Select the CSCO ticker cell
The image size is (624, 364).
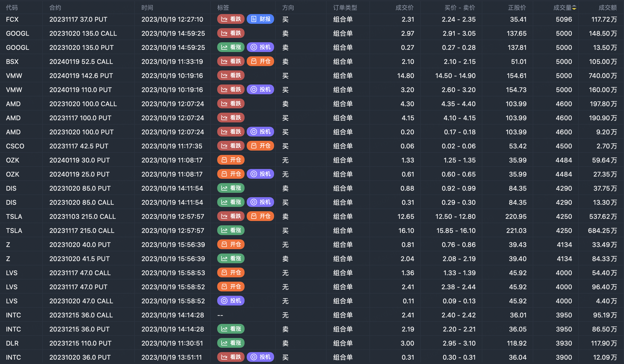pyautogui.click(x=15, y=146)
